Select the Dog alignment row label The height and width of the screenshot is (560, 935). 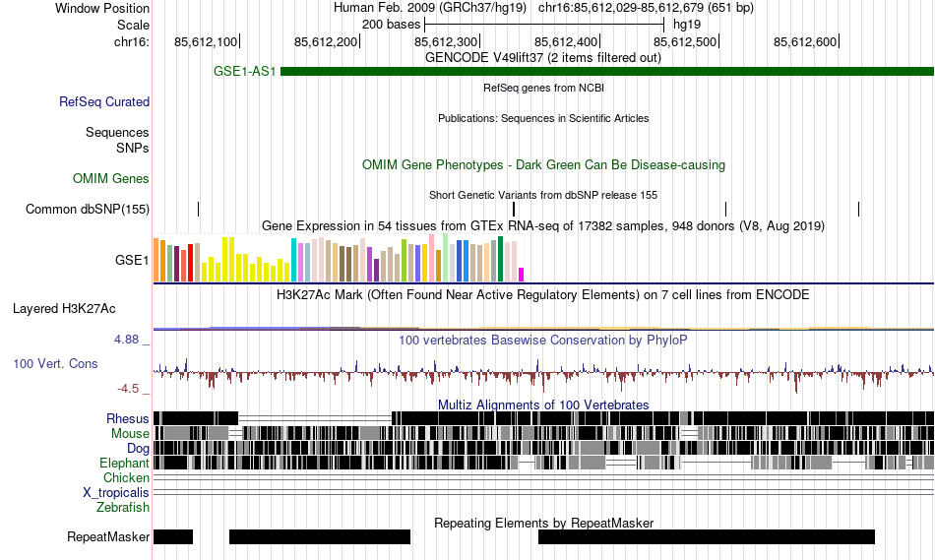tap(139, 449)
